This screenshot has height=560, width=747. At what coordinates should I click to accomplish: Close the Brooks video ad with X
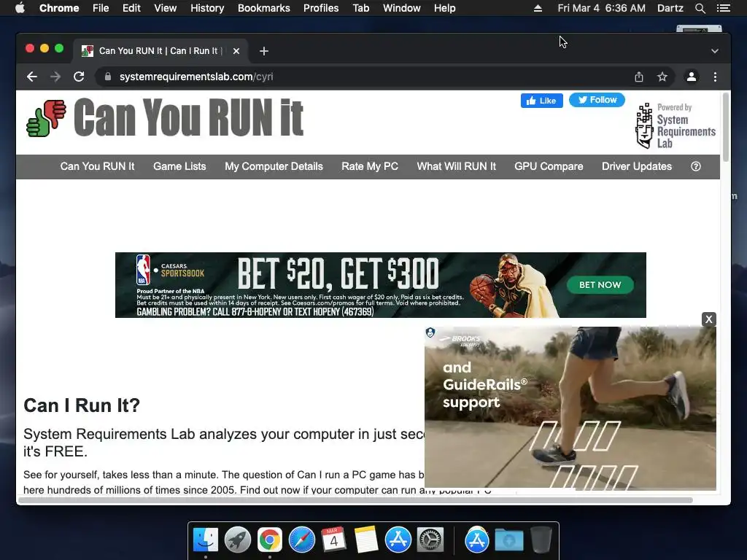[x=708, y=319]
